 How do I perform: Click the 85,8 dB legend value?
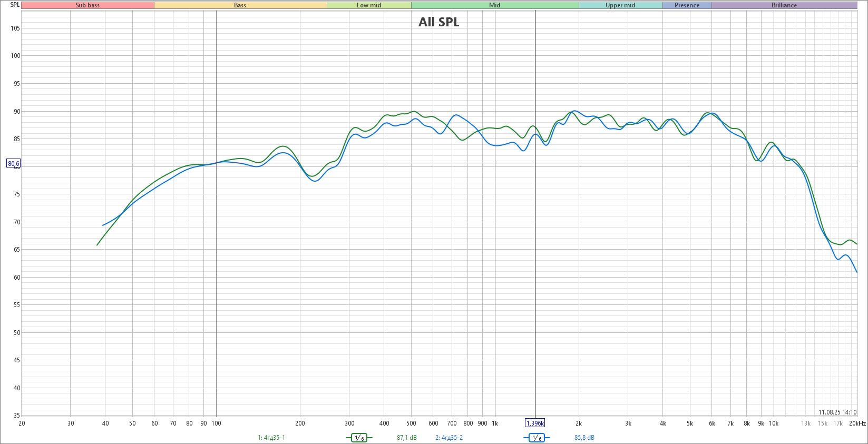click(584, 438)
